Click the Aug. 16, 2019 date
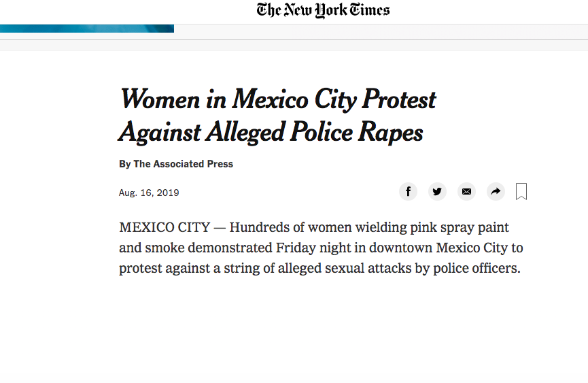 (149, 193)
